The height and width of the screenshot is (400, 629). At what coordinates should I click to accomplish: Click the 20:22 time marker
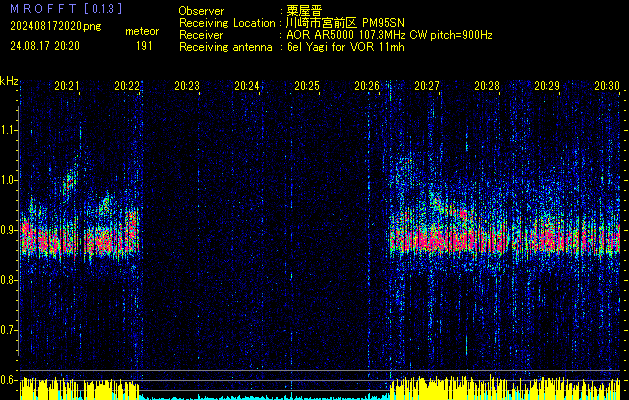(x=127, y=87)
